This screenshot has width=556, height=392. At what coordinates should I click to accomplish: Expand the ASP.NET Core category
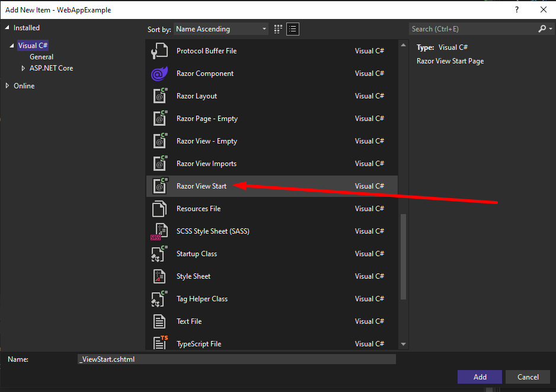pos(24,68)
